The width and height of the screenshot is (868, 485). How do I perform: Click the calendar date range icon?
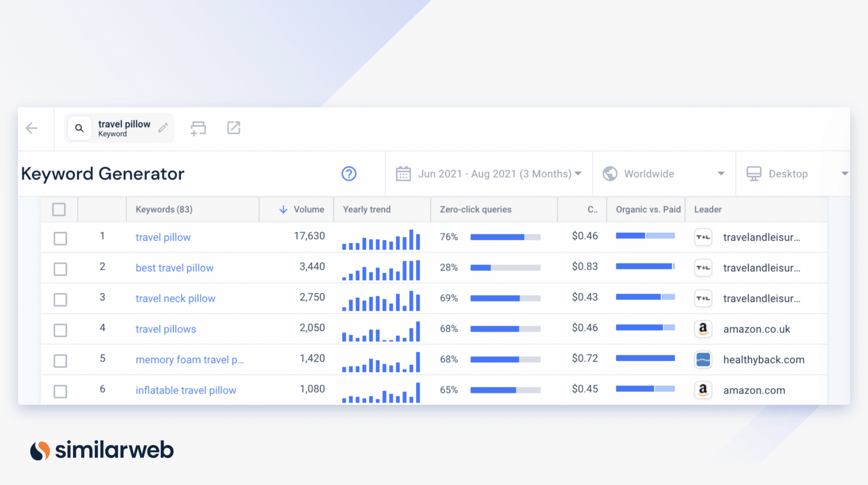403,173
